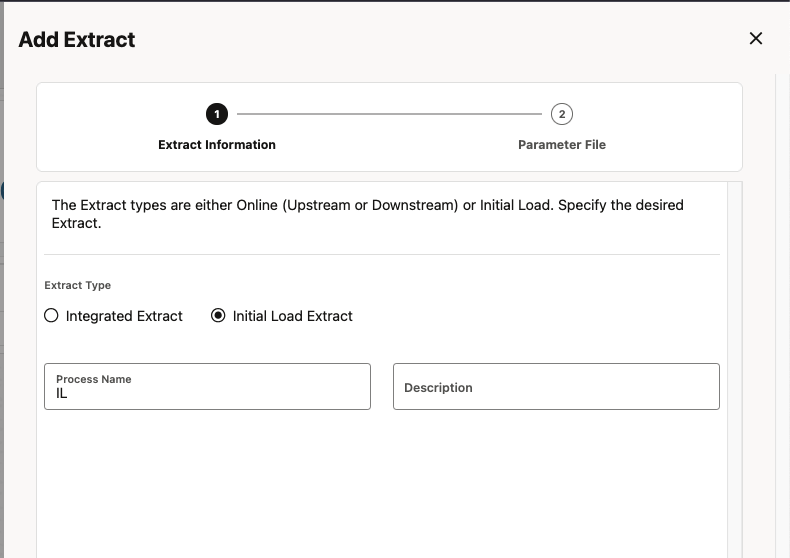This screenshot has height=558, width=790.
Task: Select the Initial Load Extract radio button
Action: (x=219, y=316)
